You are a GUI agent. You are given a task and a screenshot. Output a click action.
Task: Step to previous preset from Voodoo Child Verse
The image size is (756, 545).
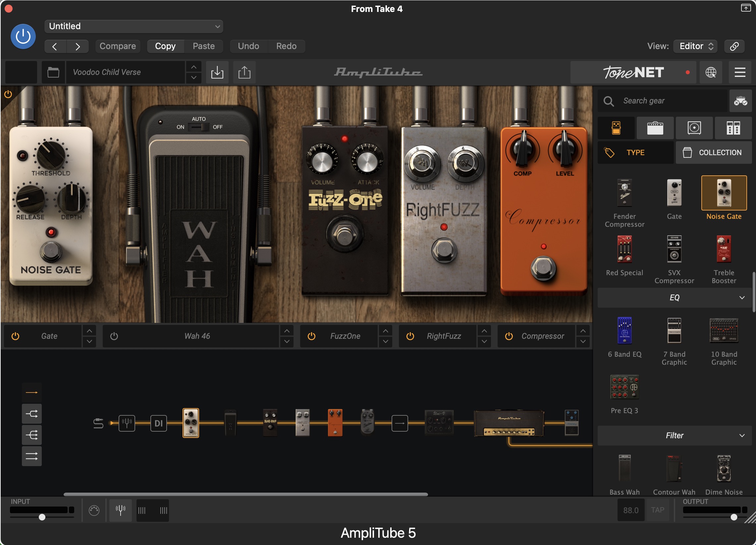[194, 67]
